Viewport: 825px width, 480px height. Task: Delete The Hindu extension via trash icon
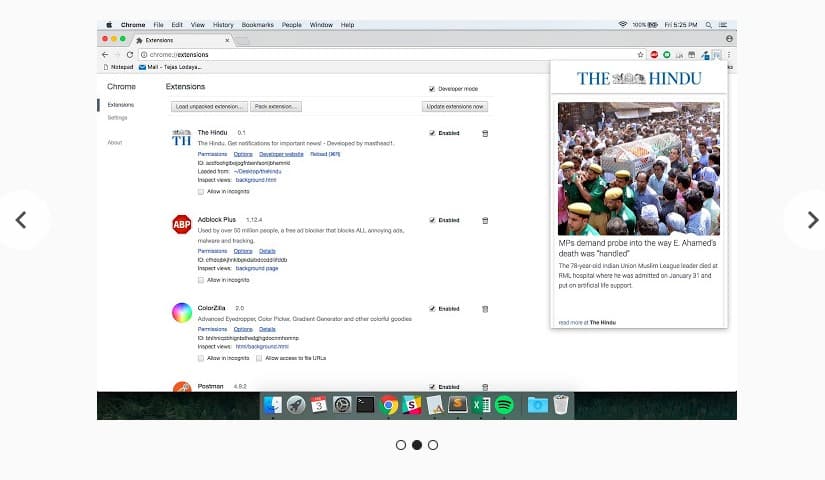[x=485, y=133]
